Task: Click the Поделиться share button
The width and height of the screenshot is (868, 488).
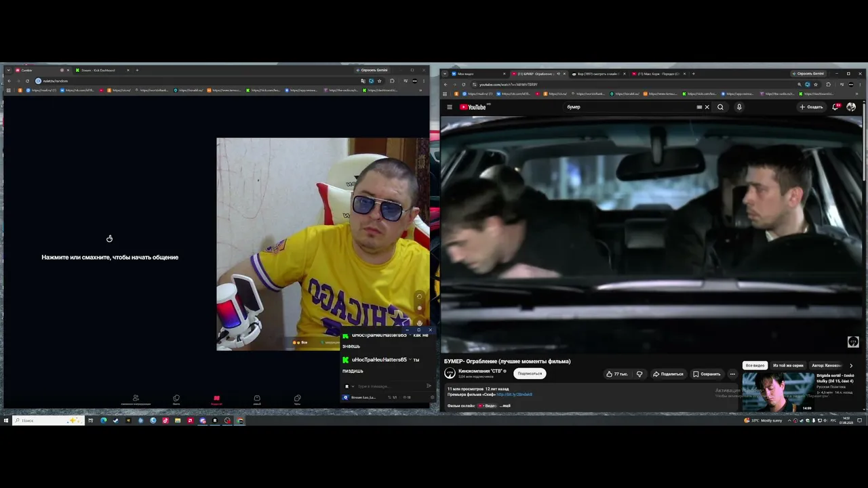Action: [x=668, y=374]
